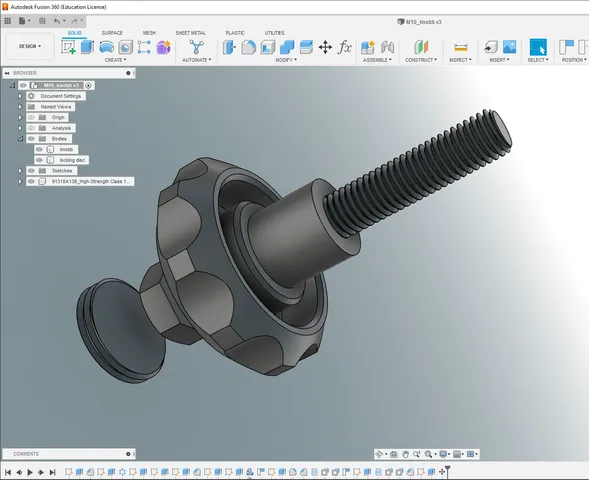589x480 pixels.
Task: Toggle visibility of Origin folder
Action: click(31, 118)
